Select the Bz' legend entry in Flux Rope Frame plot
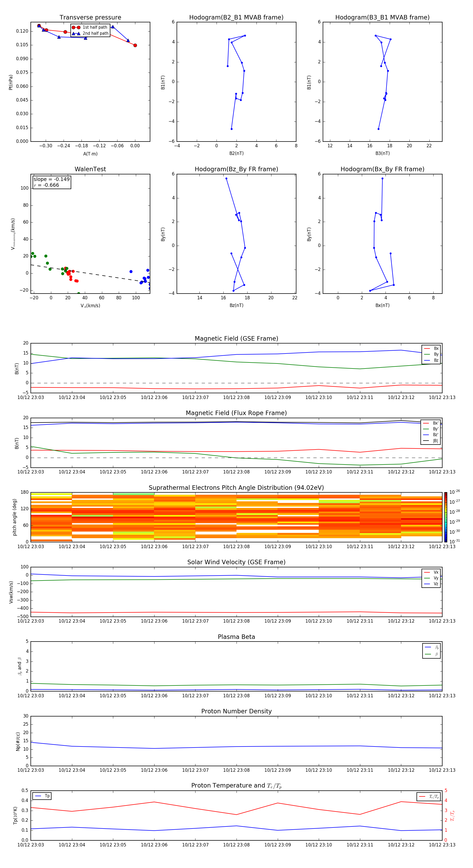 431,435
